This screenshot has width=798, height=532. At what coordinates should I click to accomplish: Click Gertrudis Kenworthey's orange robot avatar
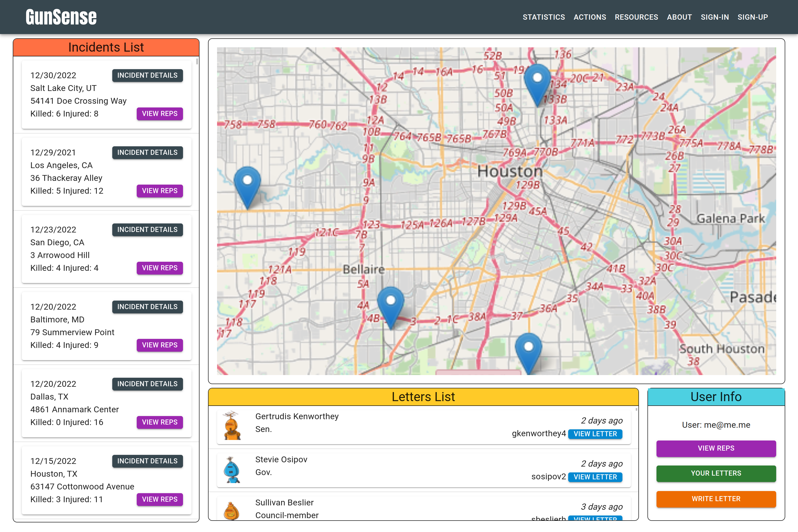click(x=232, y=426)
